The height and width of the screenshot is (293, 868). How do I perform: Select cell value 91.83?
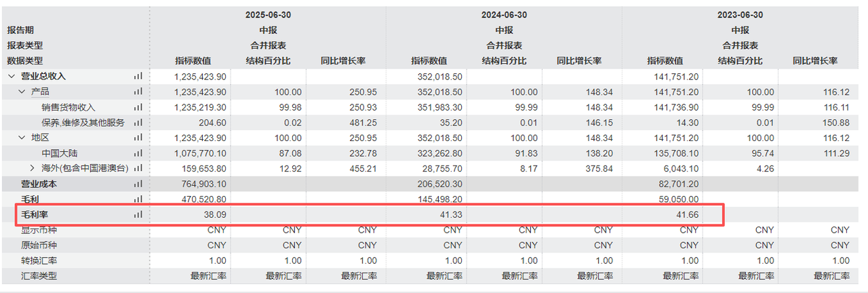[526, 153]
